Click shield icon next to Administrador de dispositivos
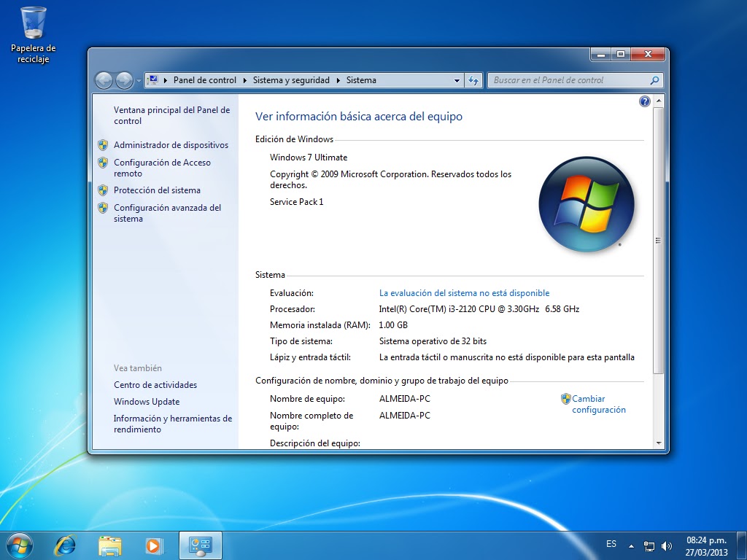Screen dimensions: 747x560 [102, 145]
